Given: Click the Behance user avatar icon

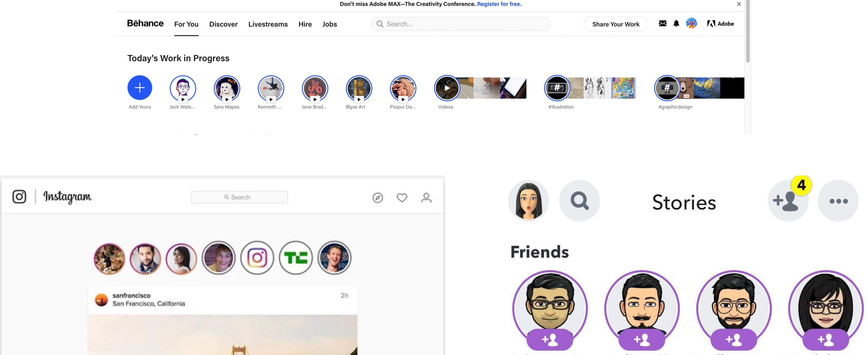Looking at the screenshot, I should click(691, 24).
